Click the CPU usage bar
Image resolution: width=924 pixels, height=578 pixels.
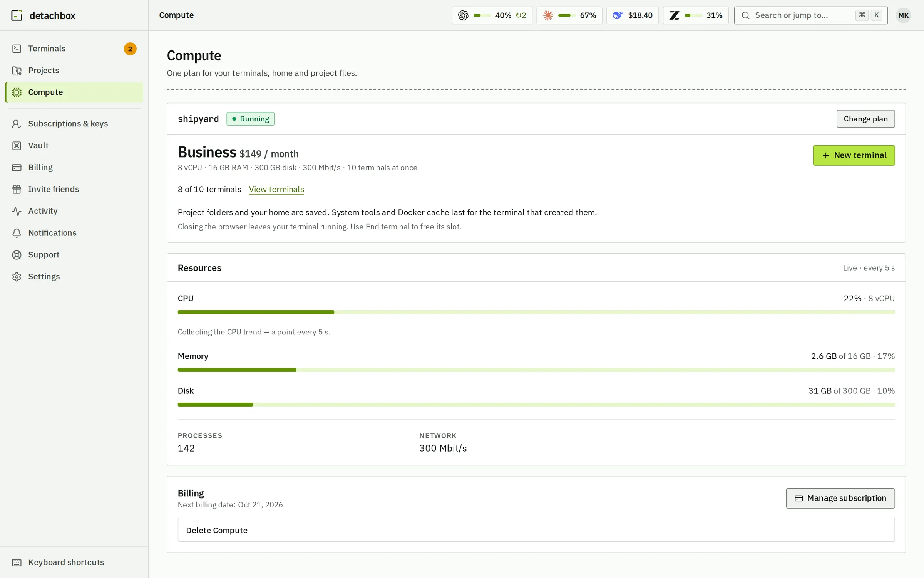(x=536, y=312)
